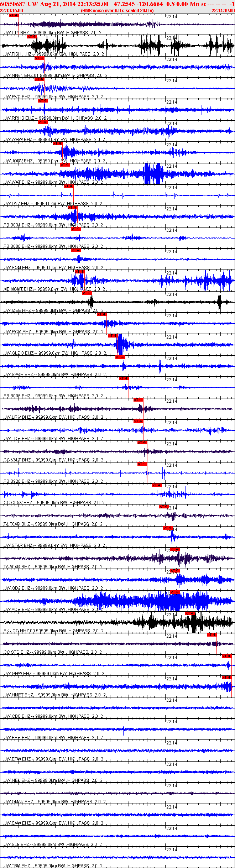Select the MB MCMT EHZ station label

click(x=54, y=289)
